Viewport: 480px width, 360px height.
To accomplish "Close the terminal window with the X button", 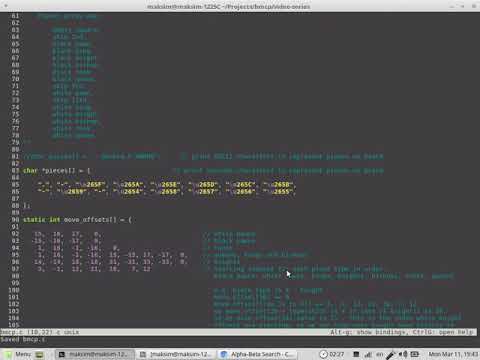I will pos(474,6).
